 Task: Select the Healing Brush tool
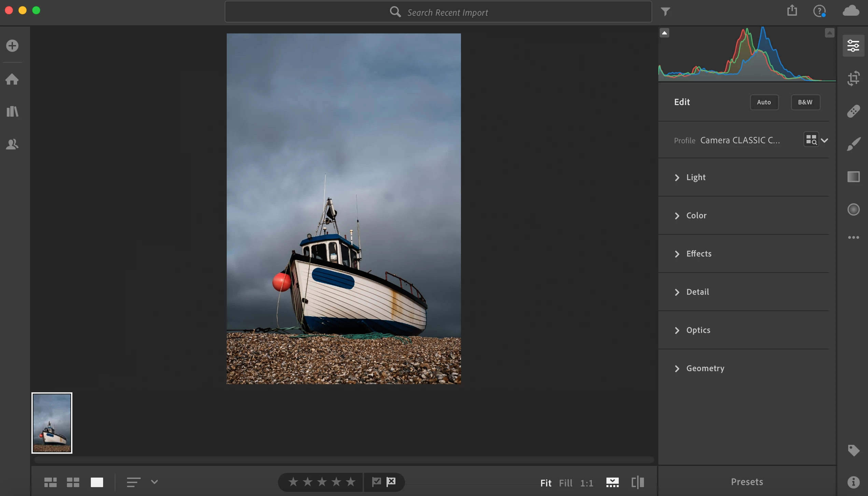[x=853, y=111]
